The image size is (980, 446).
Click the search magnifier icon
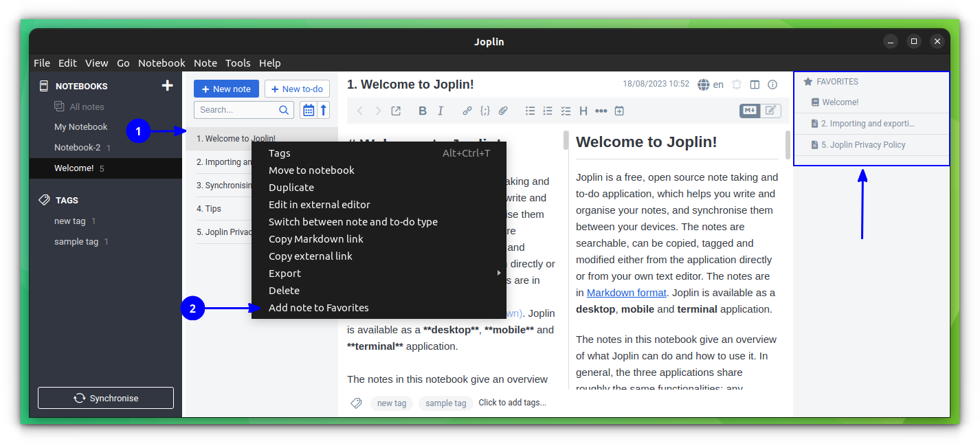click(284, 110)
